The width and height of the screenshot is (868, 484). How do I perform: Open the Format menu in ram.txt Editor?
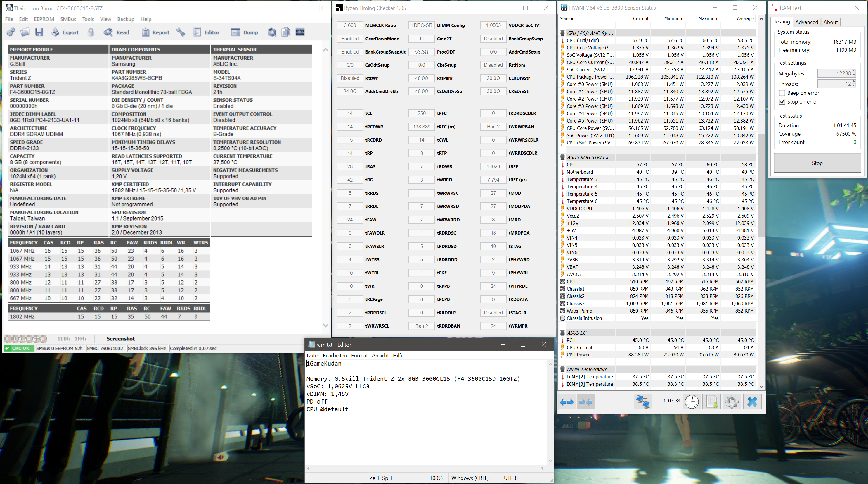(x=359, y=356)
